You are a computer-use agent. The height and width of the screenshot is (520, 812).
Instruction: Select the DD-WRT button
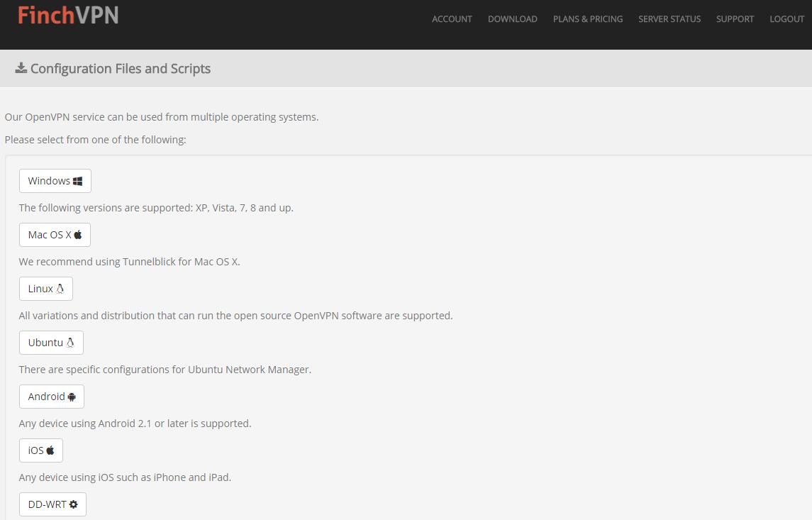[x=52, y=504]
